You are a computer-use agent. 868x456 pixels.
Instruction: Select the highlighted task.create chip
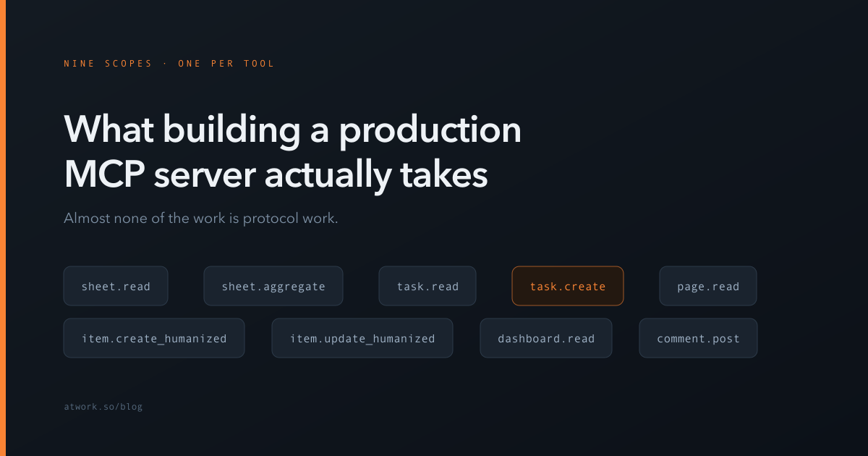568,286
